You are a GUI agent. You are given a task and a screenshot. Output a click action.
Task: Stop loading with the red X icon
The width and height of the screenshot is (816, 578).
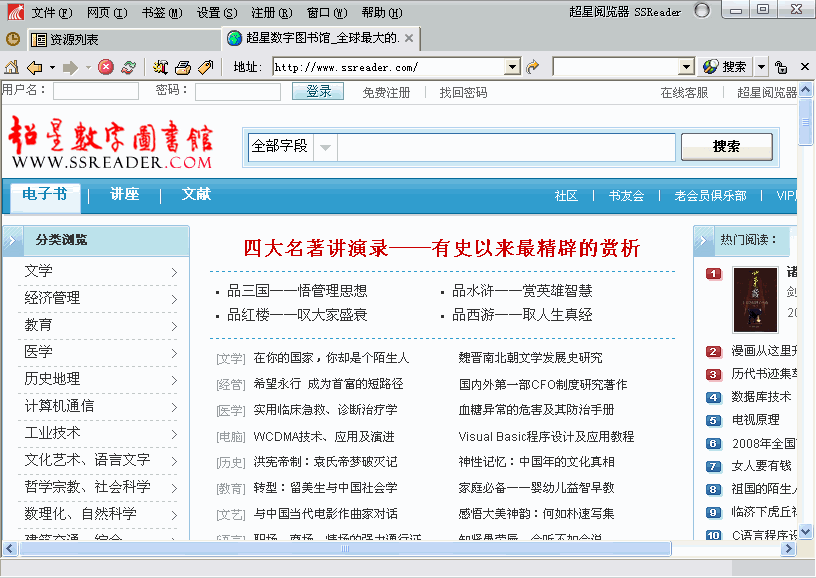coord(106,67)
